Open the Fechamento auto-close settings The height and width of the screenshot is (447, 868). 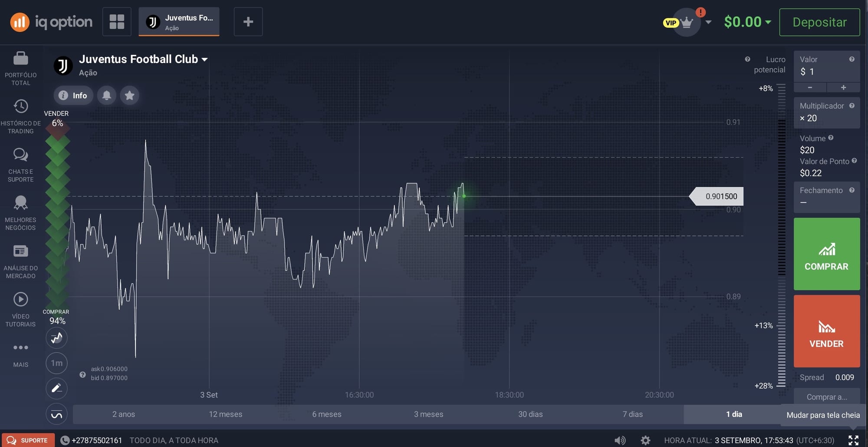tap(827, 197)
